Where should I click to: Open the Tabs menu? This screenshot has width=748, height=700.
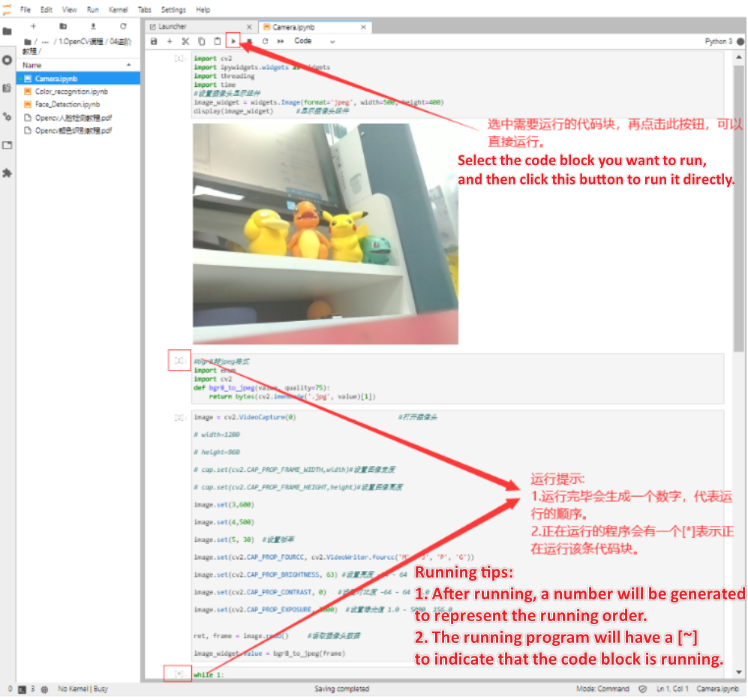(144, 10)
